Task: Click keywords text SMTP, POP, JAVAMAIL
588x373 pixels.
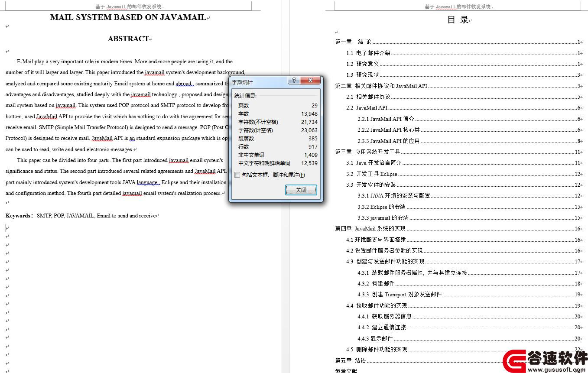Action: (x=66, y=215)
